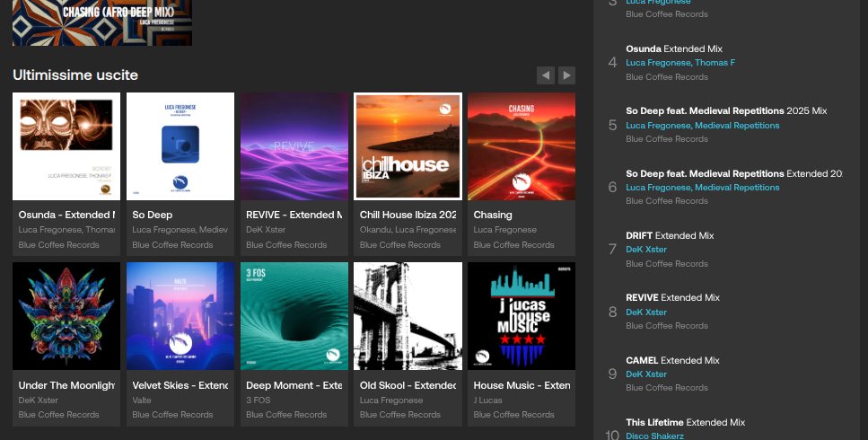Viewport: 868px width, 440px height.
Task: Open the So Deep release title
Action: click(x=153, y=215)
